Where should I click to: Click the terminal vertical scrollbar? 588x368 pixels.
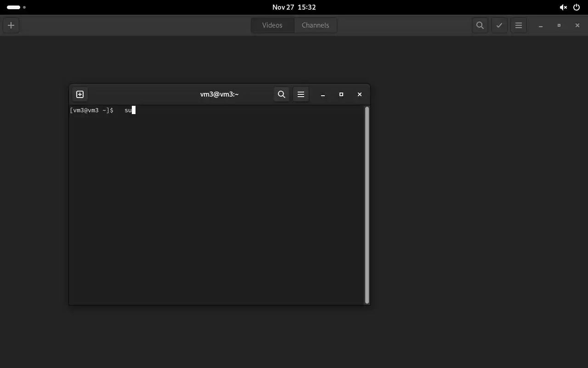367,205
